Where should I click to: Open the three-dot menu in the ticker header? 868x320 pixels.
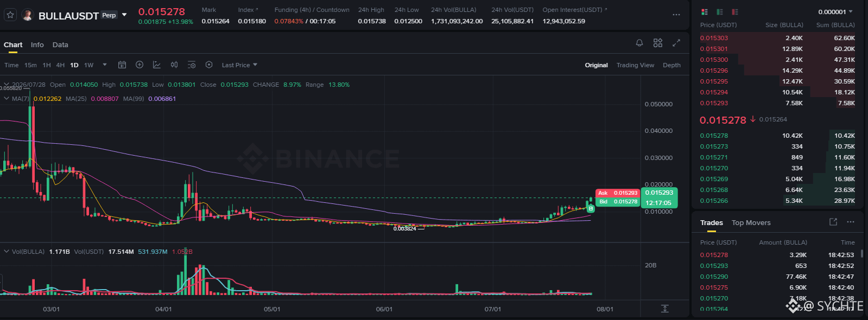[676, 15]
